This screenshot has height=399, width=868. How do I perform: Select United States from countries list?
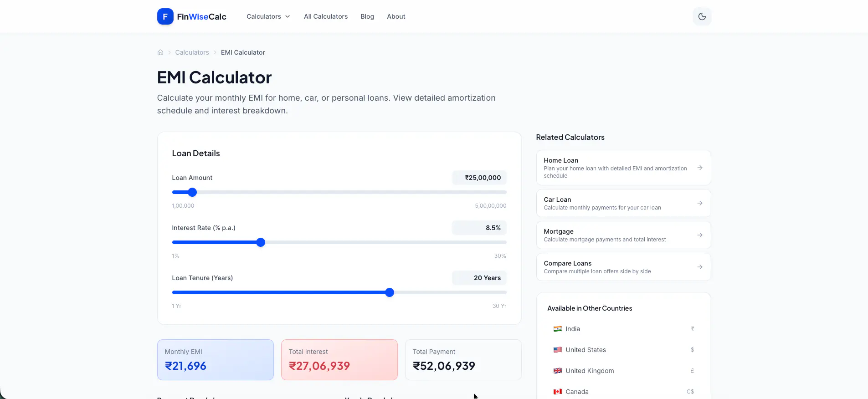(x=586, y=350)
